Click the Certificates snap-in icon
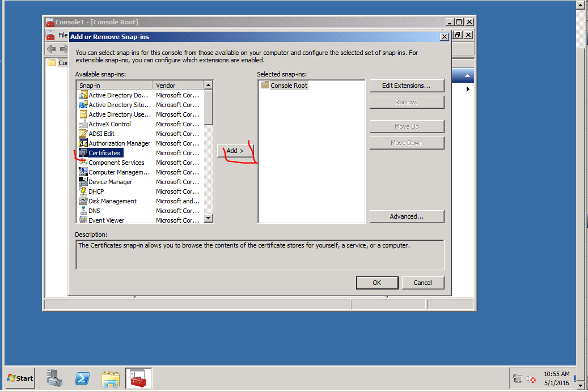 click(83, 153)
